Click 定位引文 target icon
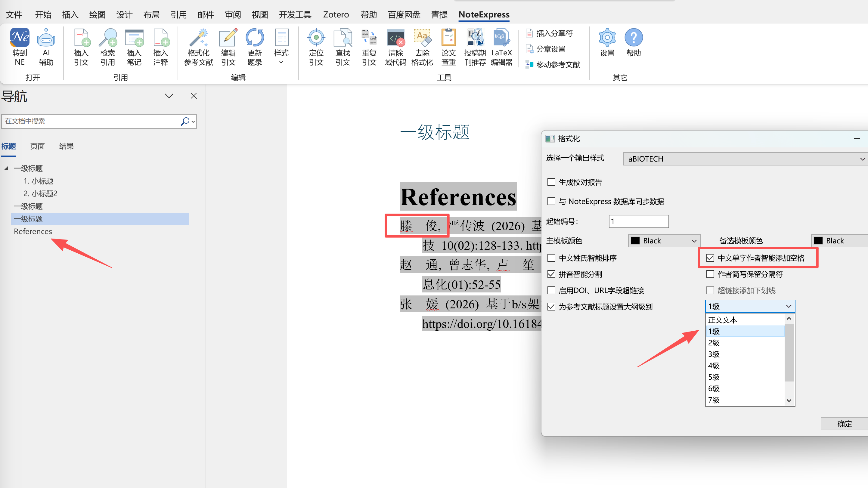Viewport: 868px width, 488px height. (x=316, y=46)
